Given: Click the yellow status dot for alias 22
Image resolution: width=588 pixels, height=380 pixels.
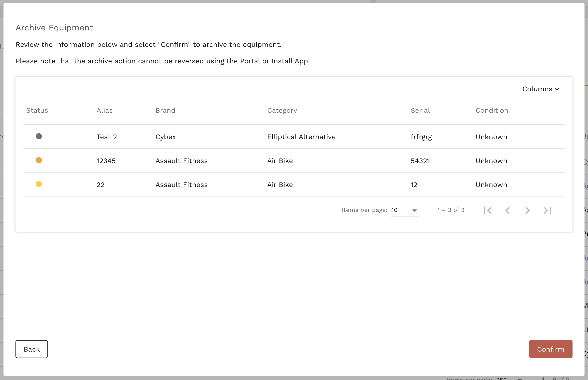Looking at the screenshot, I should tap(39, 184).
